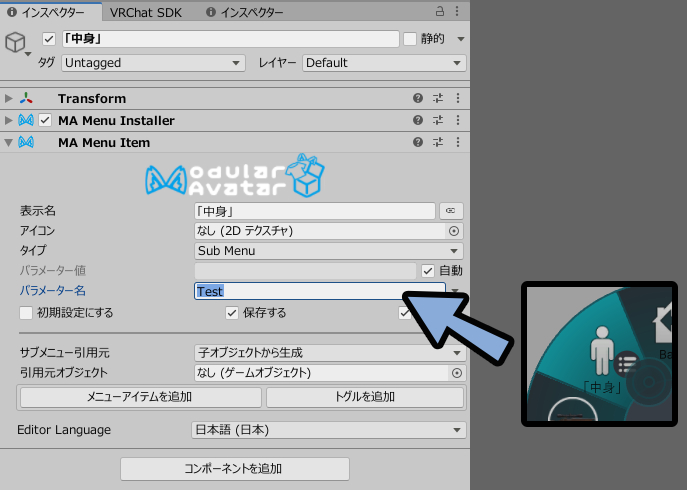Open the レイヤー Default dropdown
Image resolution: width=687 pixels, height=490 pixels.
coord(384,63)
